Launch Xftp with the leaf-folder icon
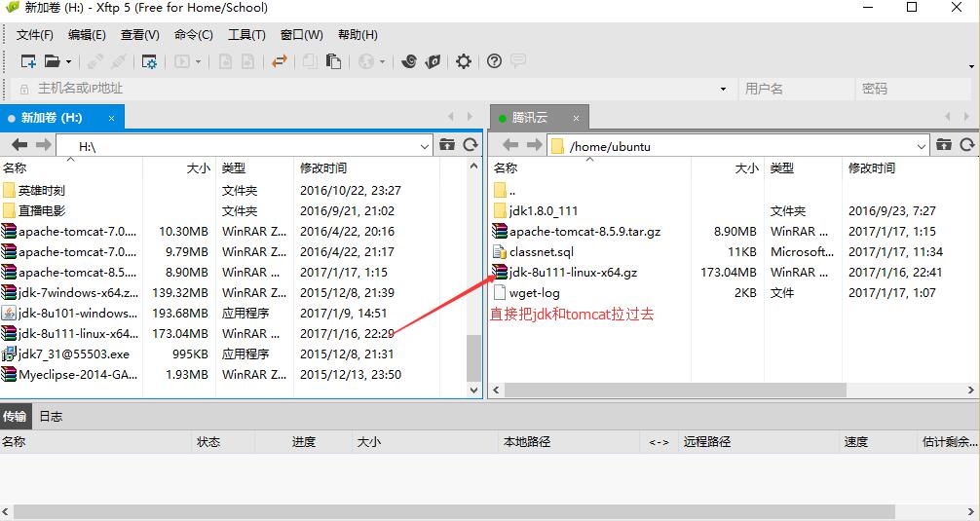The height and width of the screenshot is (521, 980). click(x=433, y=61)
